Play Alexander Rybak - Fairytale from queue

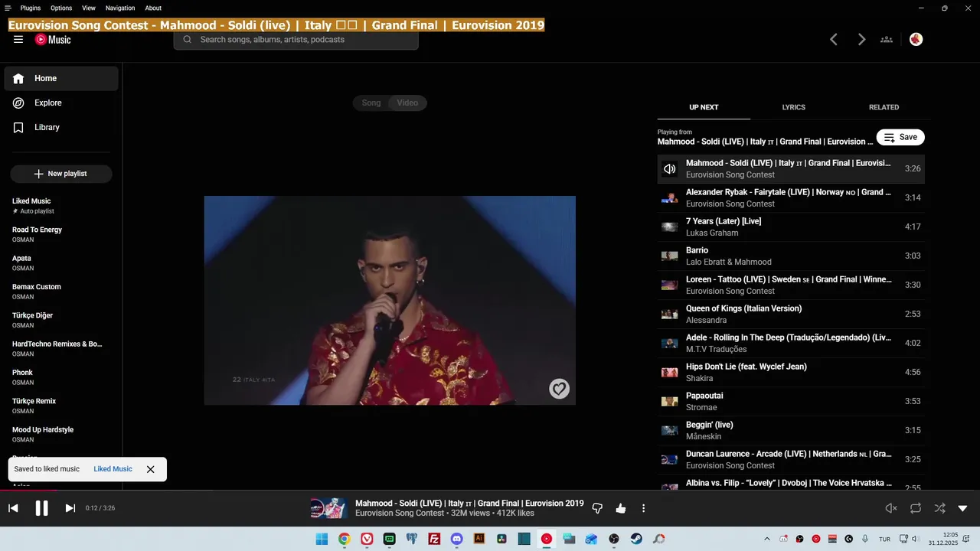tap(791, 198)
